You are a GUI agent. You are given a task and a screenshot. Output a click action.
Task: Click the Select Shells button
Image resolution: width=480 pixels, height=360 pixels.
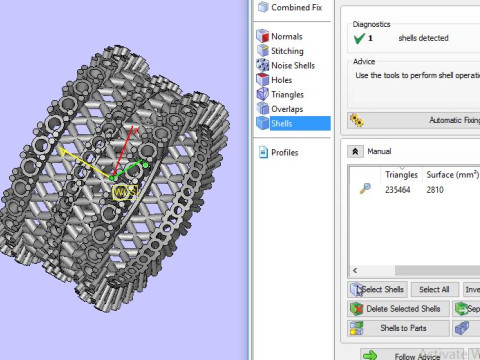377,289
